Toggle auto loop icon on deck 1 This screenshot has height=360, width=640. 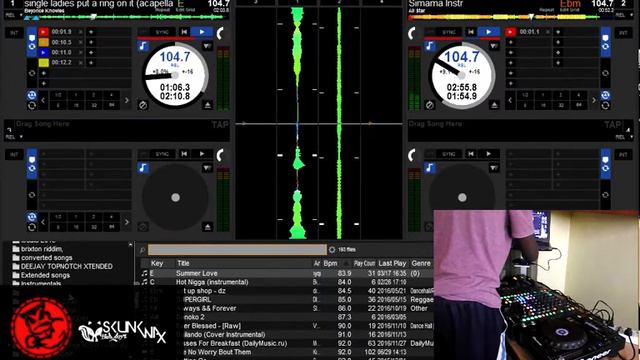tap(32, 95)
